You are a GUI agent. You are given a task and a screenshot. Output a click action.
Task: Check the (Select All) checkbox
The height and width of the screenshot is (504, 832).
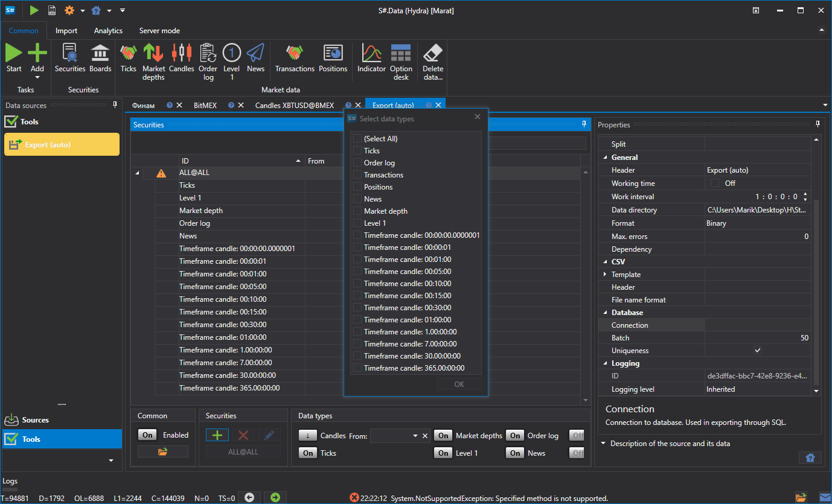click(357, 139)
